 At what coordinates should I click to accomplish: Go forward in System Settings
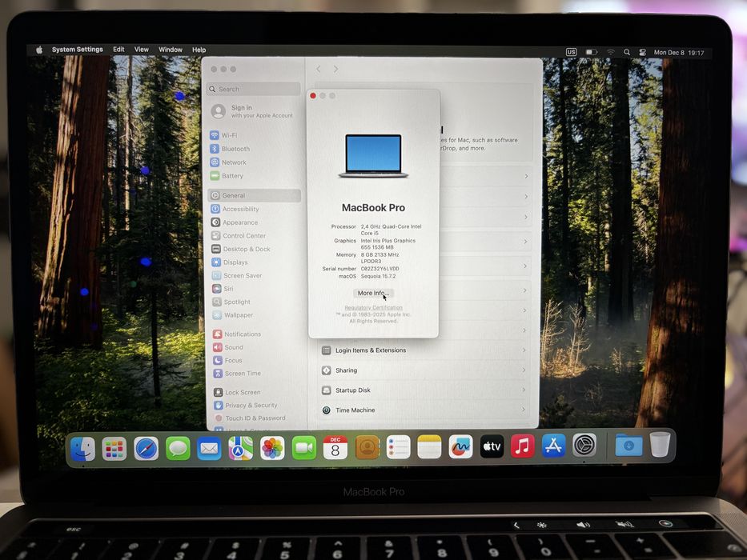pyautogui.click(x=335, y=69)
